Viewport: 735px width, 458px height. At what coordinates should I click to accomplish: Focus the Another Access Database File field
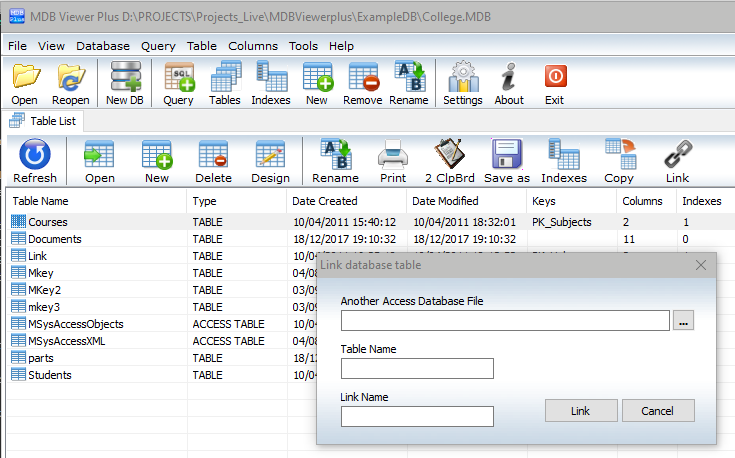505,321
